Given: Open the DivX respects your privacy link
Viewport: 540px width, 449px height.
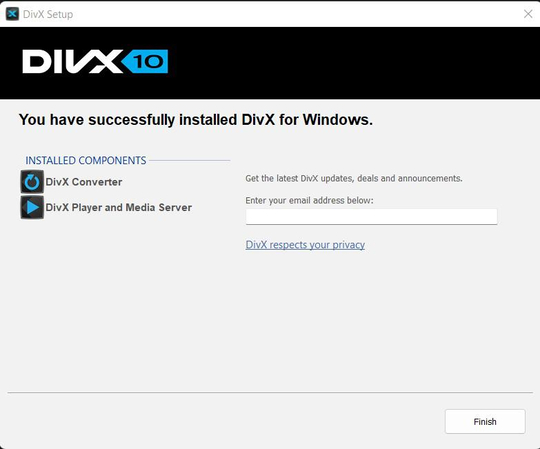Looking at the screenshot, I should (305, 245).
